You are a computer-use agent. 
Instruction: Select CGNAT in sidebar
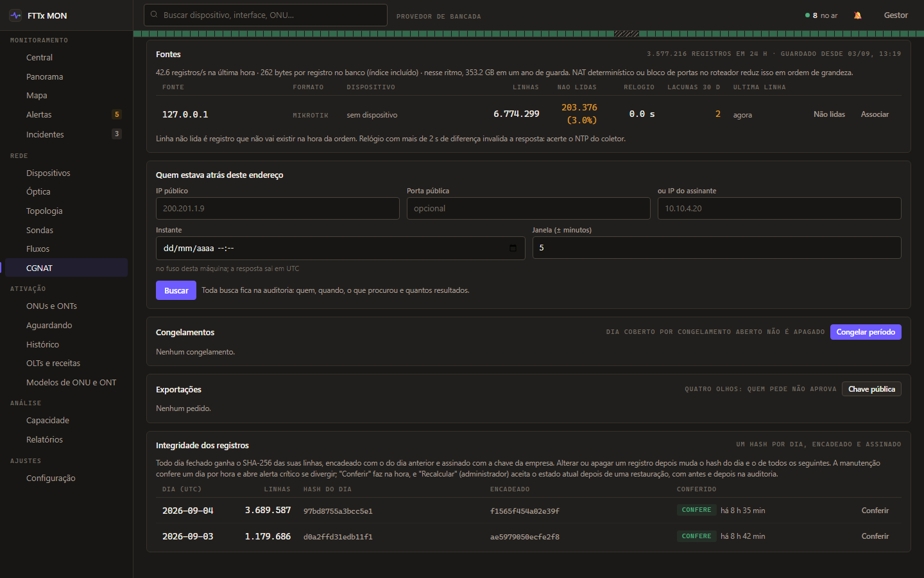66,268
